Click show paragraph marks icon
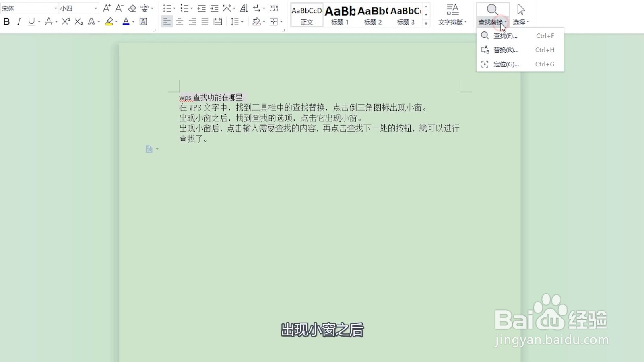 [x=257, y=8]
